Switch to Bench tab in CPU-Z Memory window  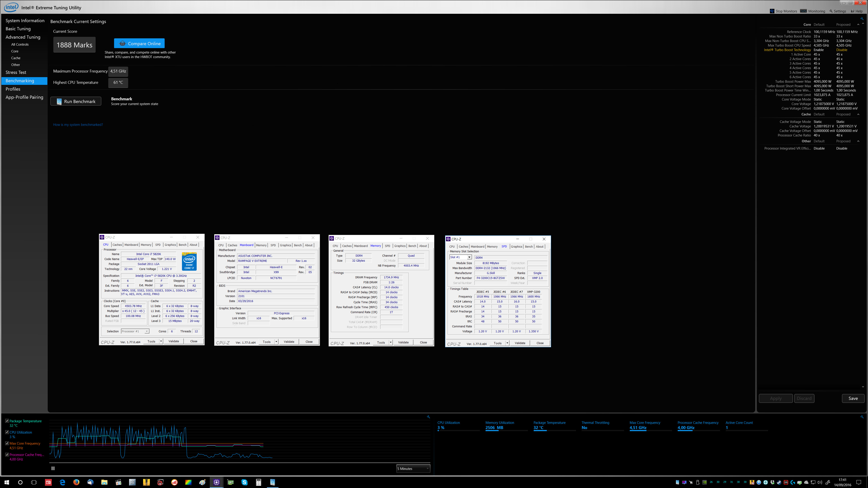point(412,246)
